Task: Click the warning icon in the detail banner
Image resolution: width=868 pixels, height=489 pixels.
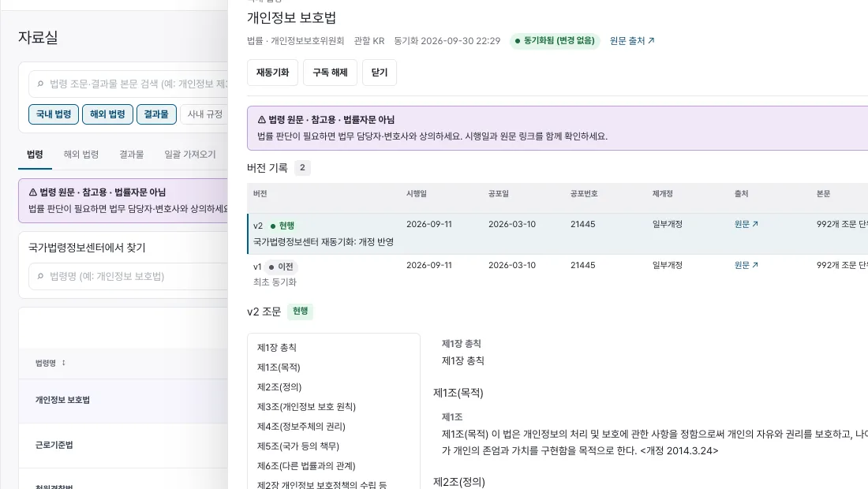Action: tap(262, 119)
